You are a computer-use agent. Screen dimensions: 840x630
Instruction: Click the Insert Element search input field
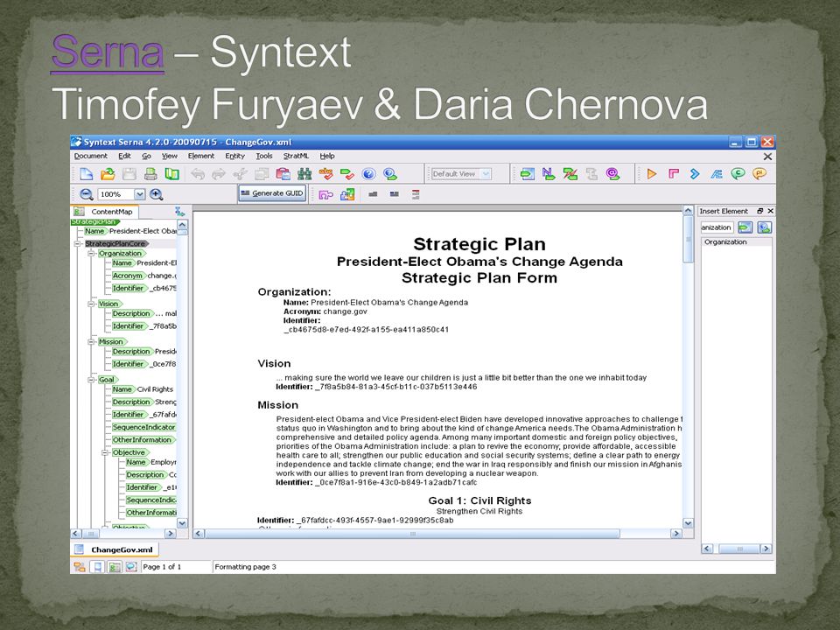click(717, 227)
